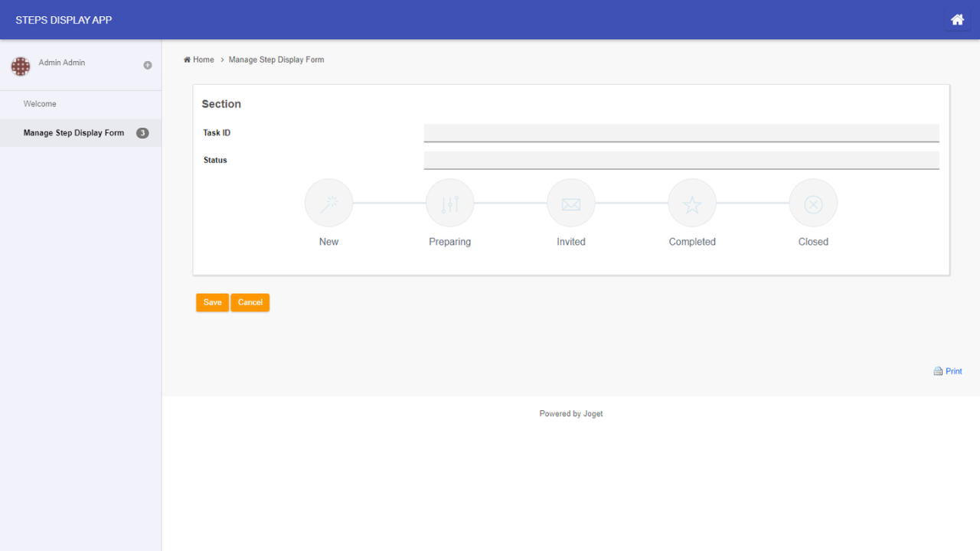Image resolution: width=980 pixels, height=551 pixels.
Task: Click the printer icon beside Print
Action: click(938, 371)
